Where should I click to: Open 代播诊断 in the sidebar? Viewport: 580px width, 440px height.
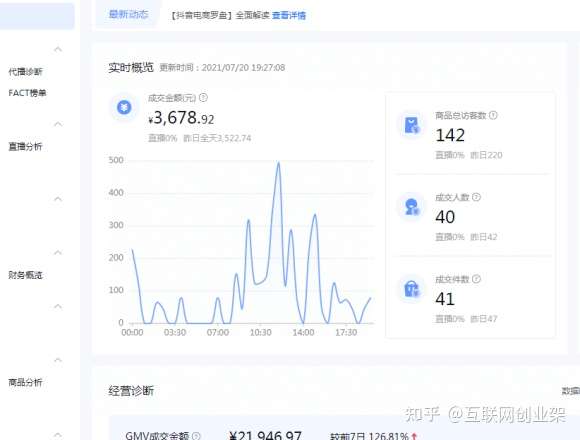26,71
